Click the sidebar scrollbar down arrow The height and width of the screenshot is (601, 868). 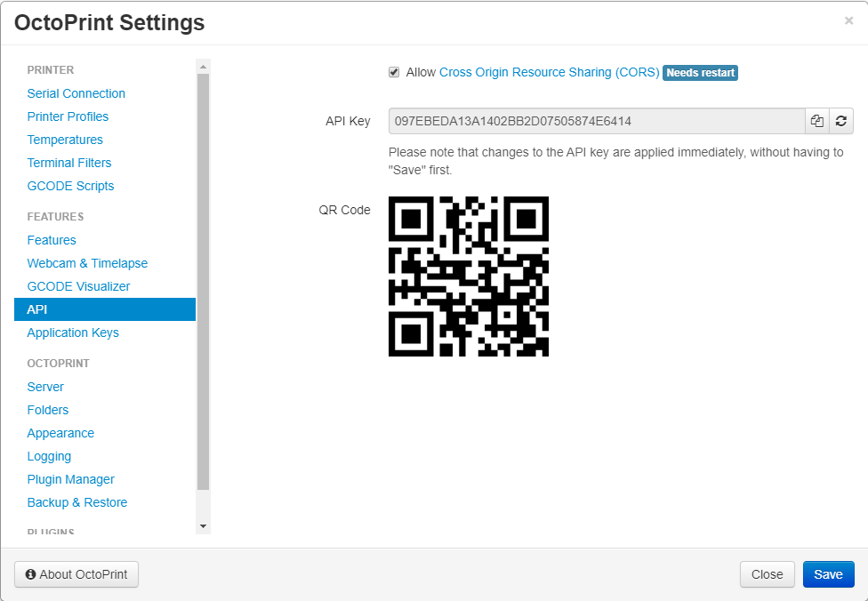click(x=203, y=526)
